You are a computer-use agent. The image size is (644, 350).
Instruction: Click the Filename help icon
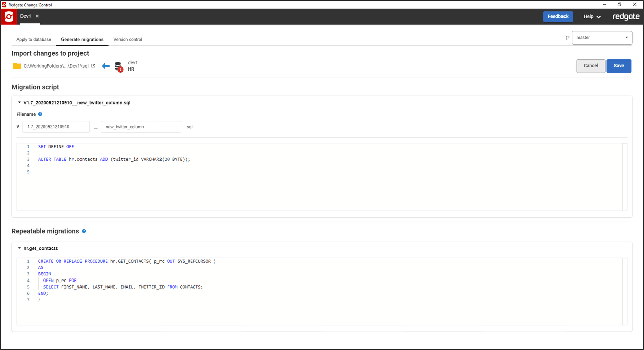[x=40, y=114]
